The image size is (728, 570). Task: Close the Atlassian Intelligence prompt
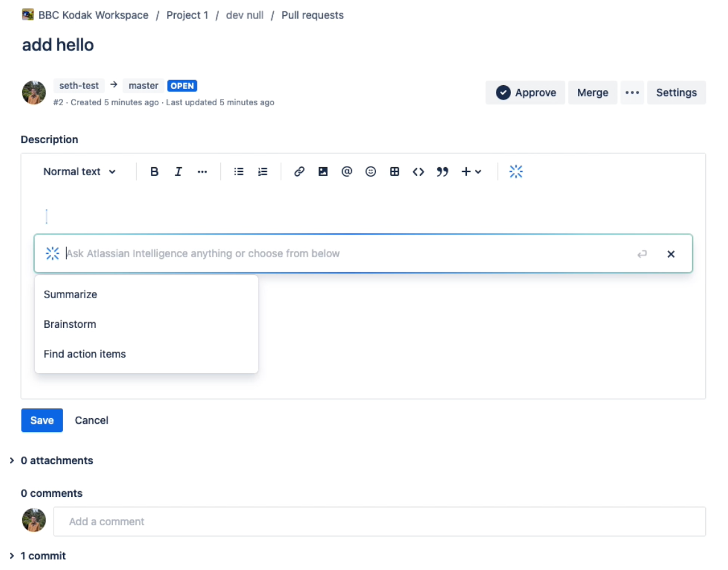pos(671,254)
